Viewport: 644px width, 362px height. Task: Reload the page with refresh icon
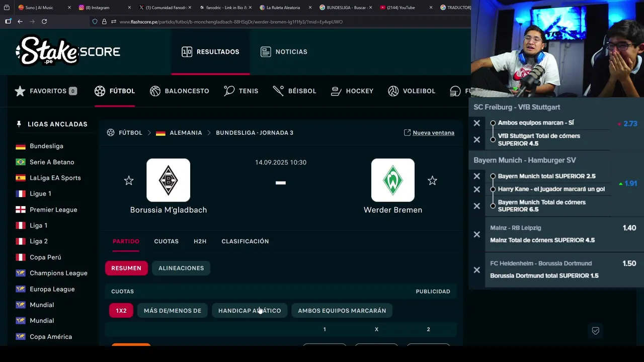click(x=44, y=21)
